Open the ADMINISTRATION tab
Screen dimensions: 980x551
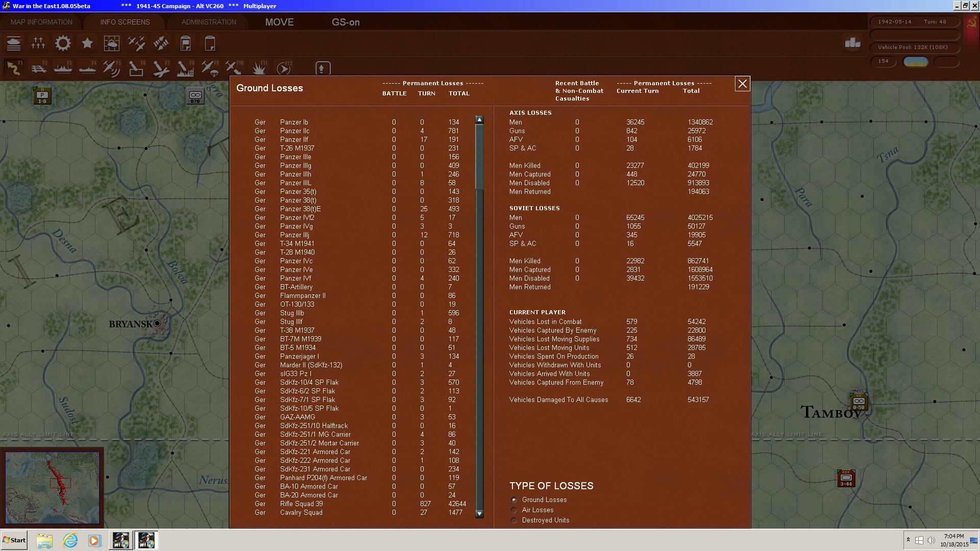[x=209, y=22]
